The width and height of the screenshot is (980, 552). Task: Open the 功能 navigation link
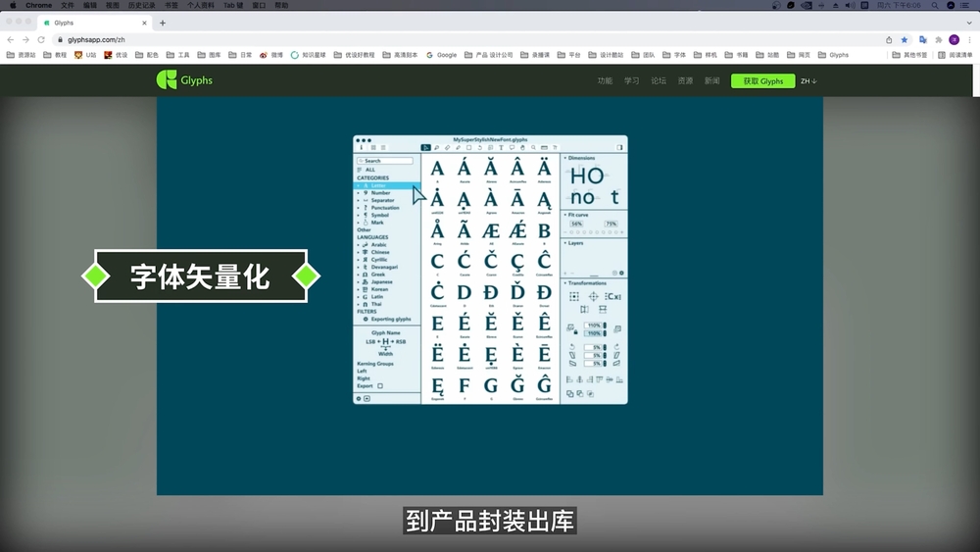605,80
